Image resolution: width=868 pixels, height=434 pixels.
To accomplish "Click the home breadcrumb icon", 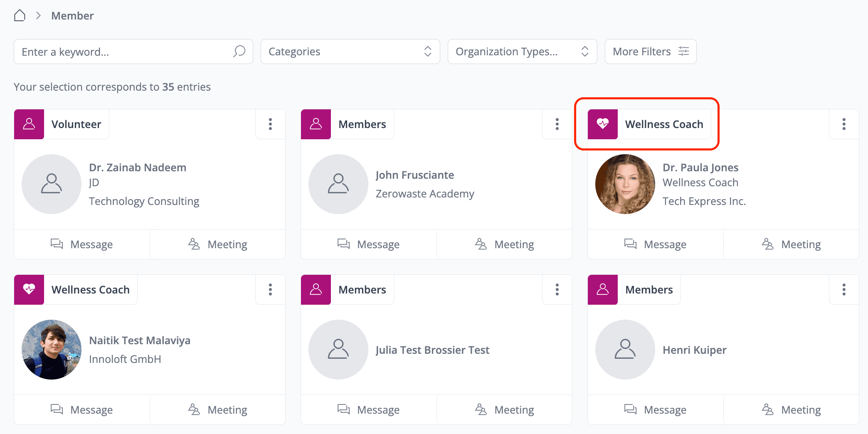I will click(20, 16).
